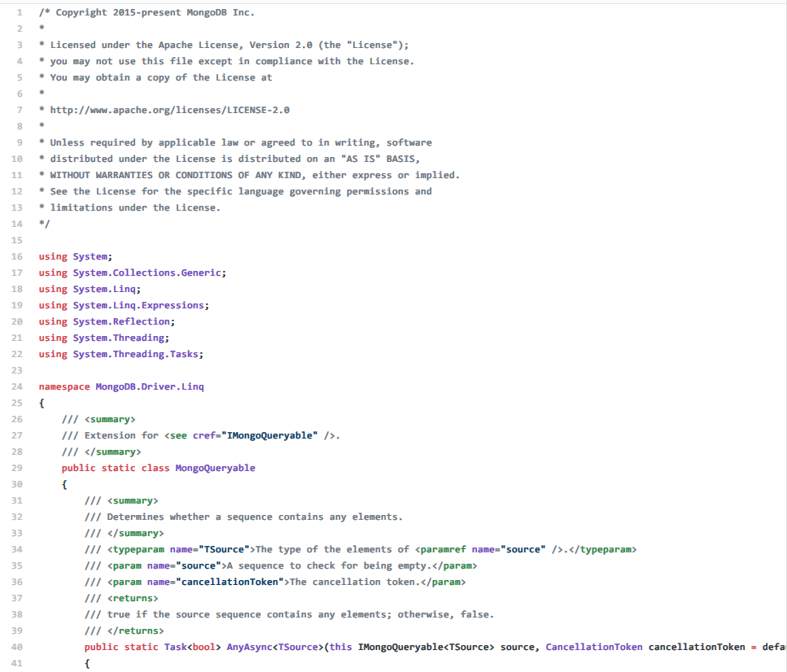
Task: Click the 'IMongoQueryable' cref on line 27
Action: click(x=270, y=435)
